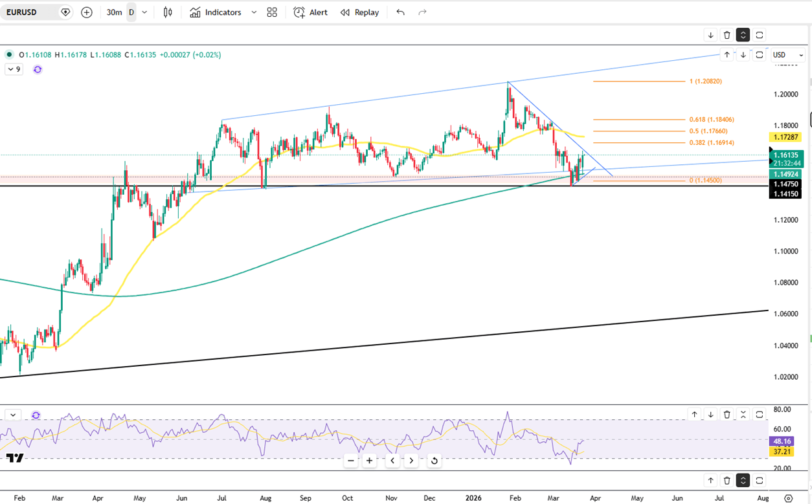812x504 pixels.
Task: Open the candlestick chart type selector
Action: [x=168, y=12]
